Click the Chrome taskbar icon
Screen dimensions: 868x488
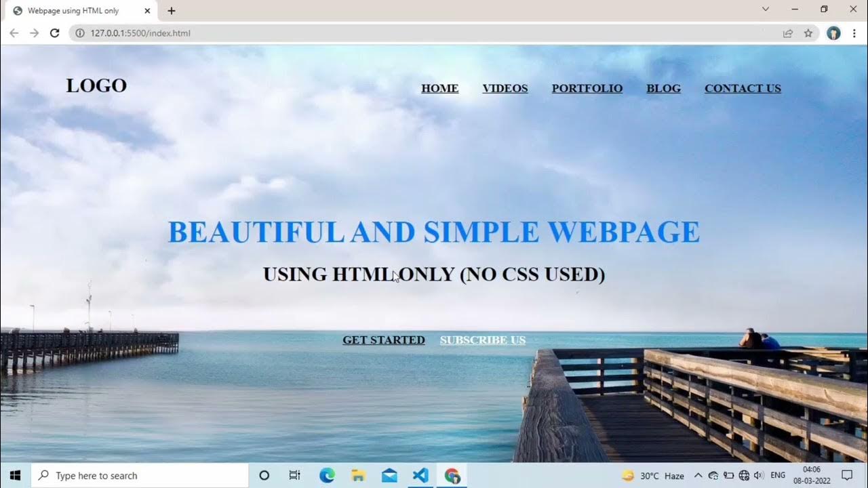(452, 476)
